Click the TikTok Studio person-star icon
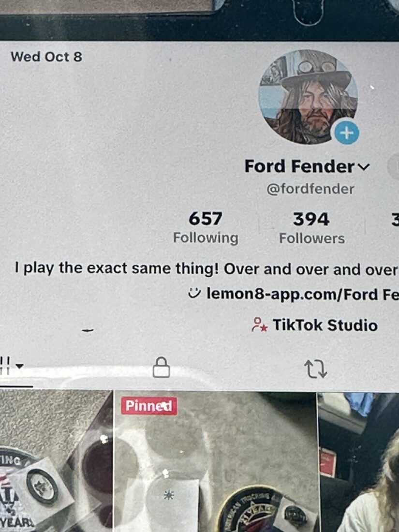Viewport: 399px width, 532px height. pyautogui.click(x=260, y=325)
